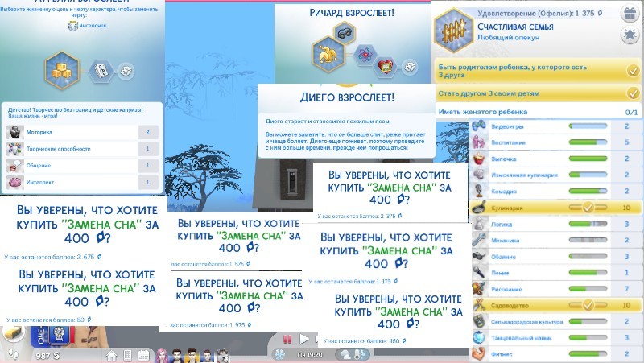Screen dimensions: 644x363
Task: Click the Воспитание skill progress bar
Action: [588, 142]
